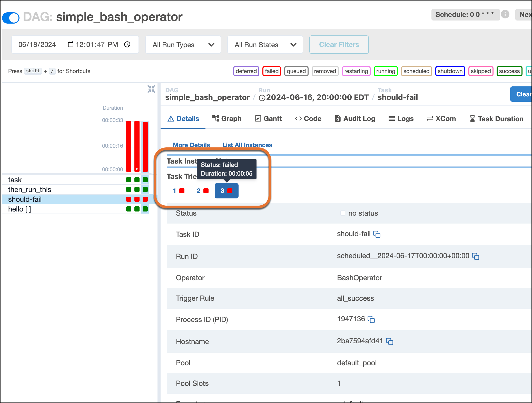Click hello row third run success square
The image size is (532, 403).
145,209
